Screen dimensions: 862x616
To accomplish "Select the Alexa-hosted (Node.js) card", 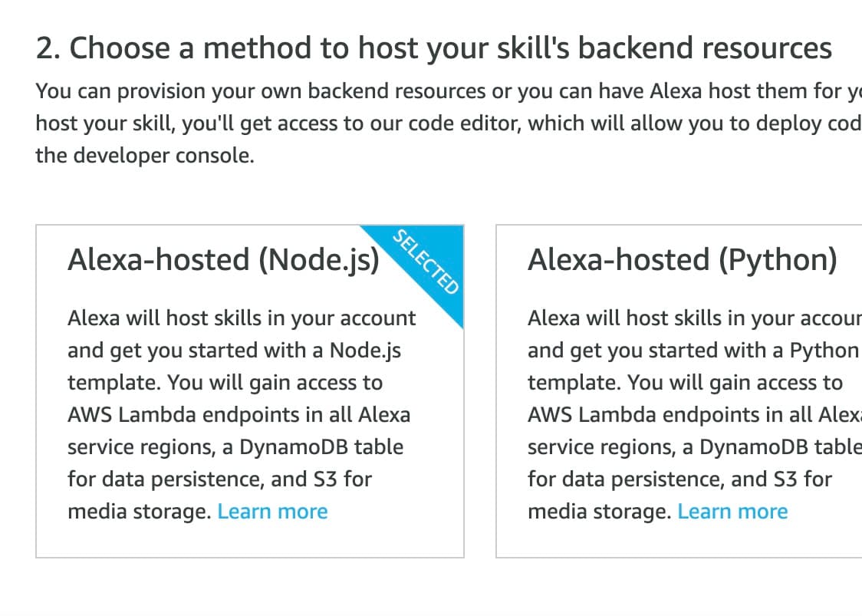I will [x=250, y=391].
